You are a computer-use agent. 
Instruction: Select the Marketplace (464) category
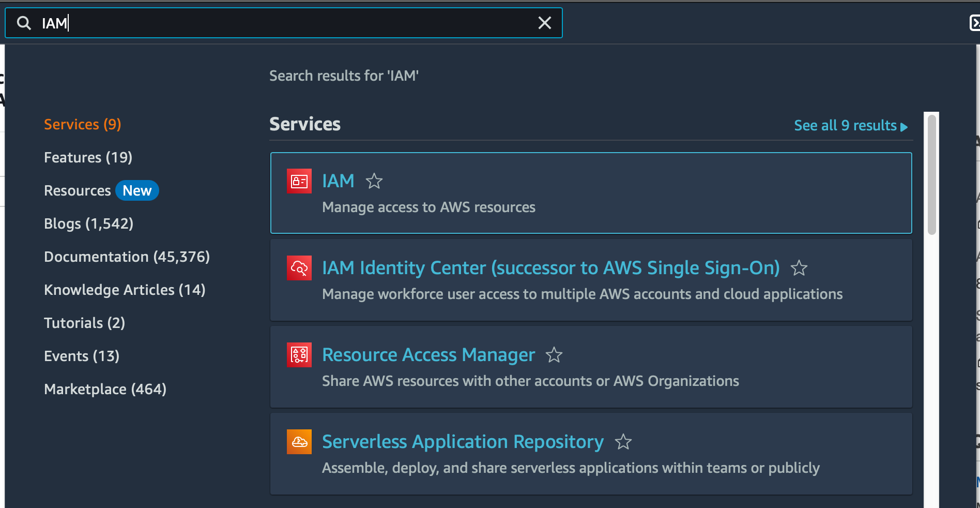coord(105,389)
